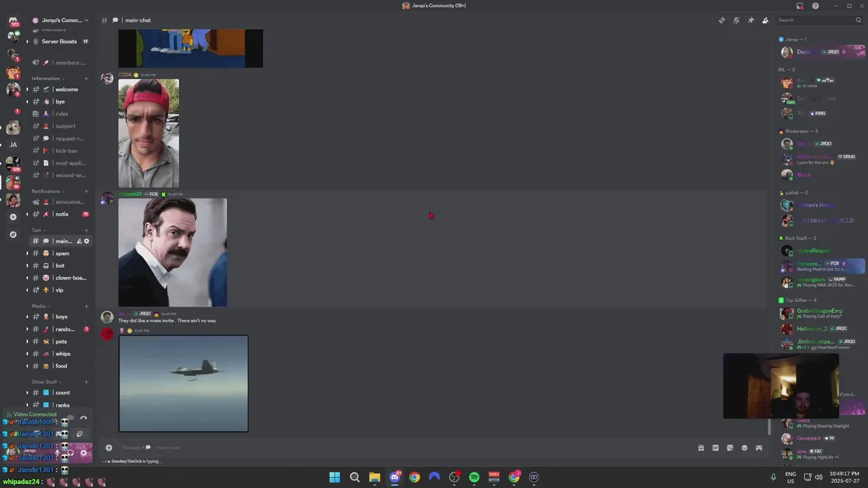Create invite for main-chat channel
Image resolution: width=868 pixels, height=488 pixels.
coord(79,241)
